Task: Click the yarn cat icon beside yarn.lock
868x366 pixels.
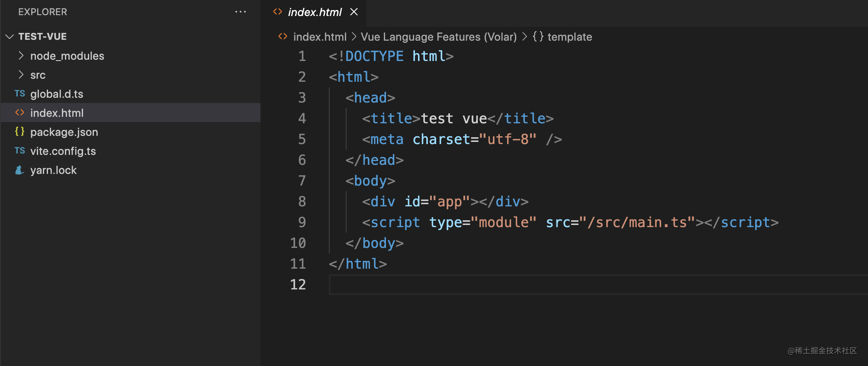Action: point(19,170)
